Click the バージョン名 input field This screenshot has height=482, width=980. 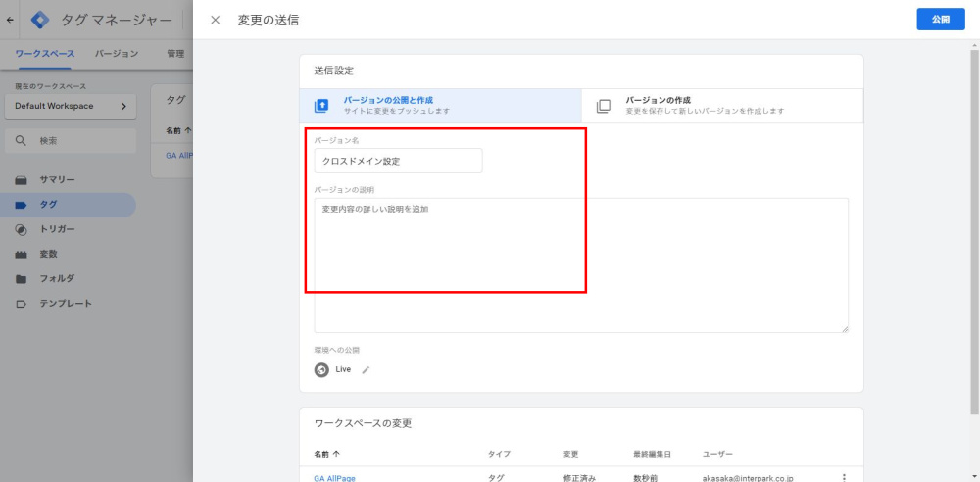[398, 161]
